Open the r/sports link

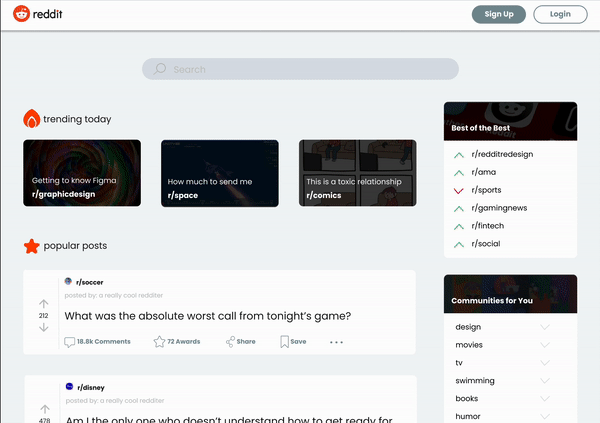[x=486, y=190]
